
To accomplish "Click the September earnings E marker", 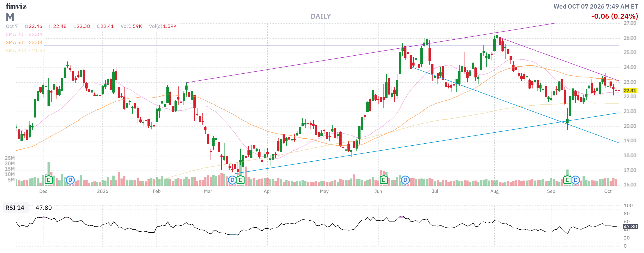I will pyautogui.click(x=567, y=180).
